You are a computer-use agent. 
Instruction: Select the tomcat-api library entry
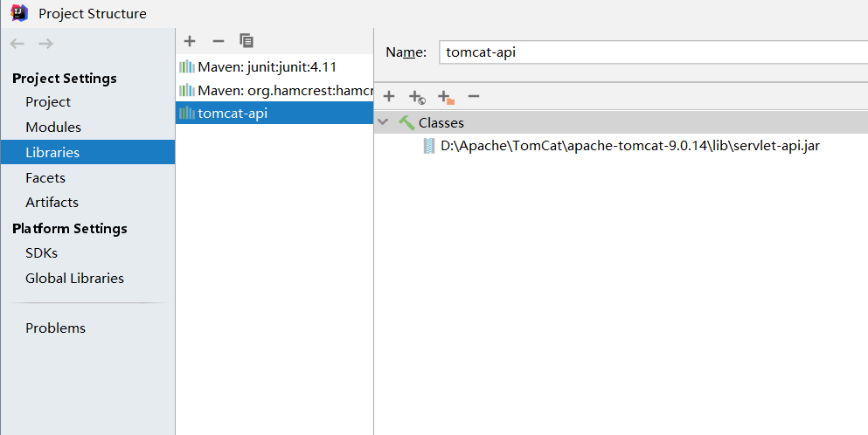click(x=274, y=113)
